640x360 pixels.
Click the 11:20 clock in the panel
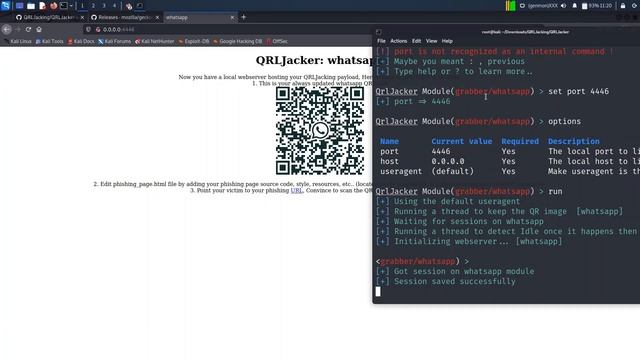click(606, 6)
